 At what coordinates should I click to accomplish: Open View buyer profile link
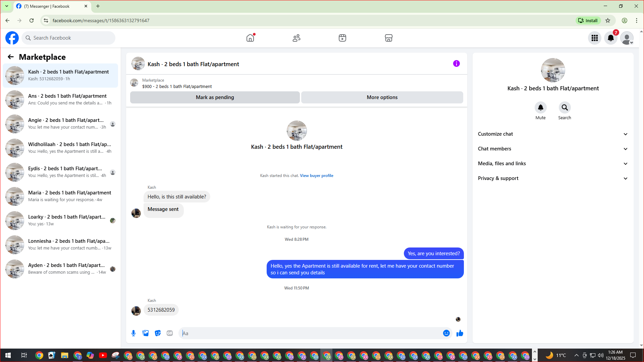click(317, 176)
